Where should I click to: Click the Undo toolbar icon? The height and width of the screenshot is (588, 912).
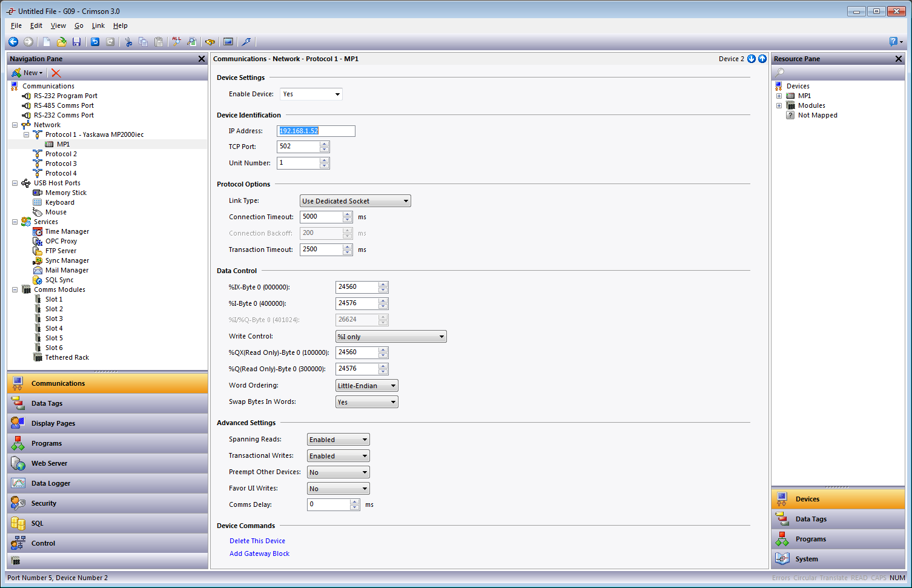click(95, 42)
